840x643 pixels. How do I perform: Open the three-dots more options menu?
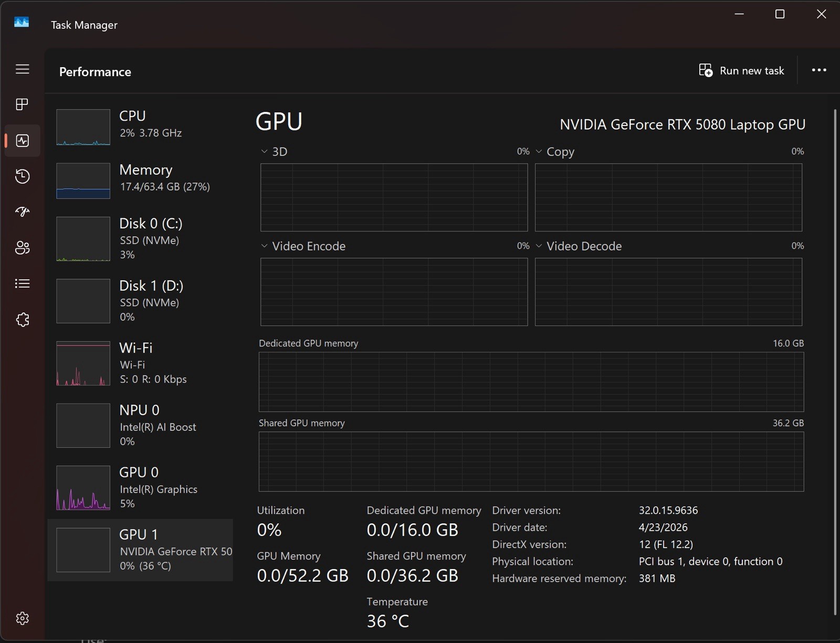[x=819, y=70]
